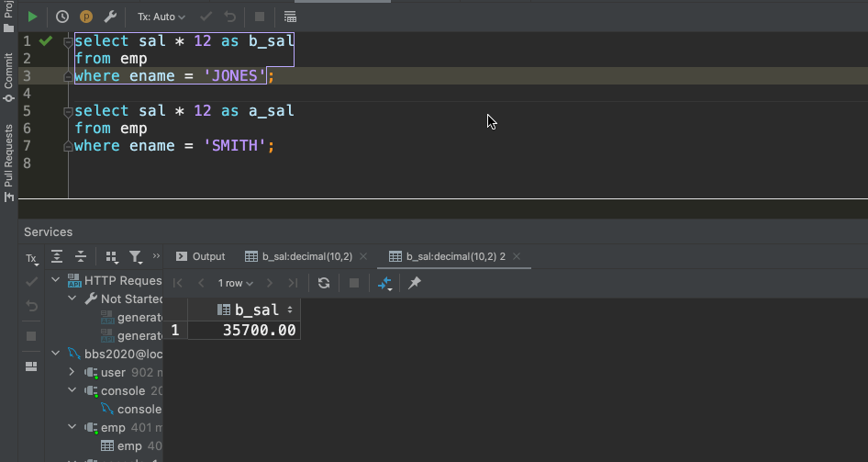
Task: Go to previous page of results
Action: 201,283
